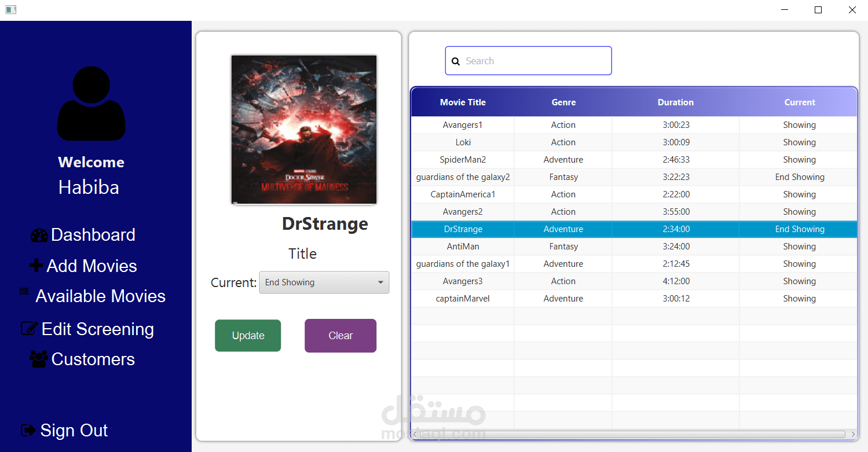Click End Showing in guardians galaxy2 row
Viewport: 868px width, 452px height.
click(799, 177)
